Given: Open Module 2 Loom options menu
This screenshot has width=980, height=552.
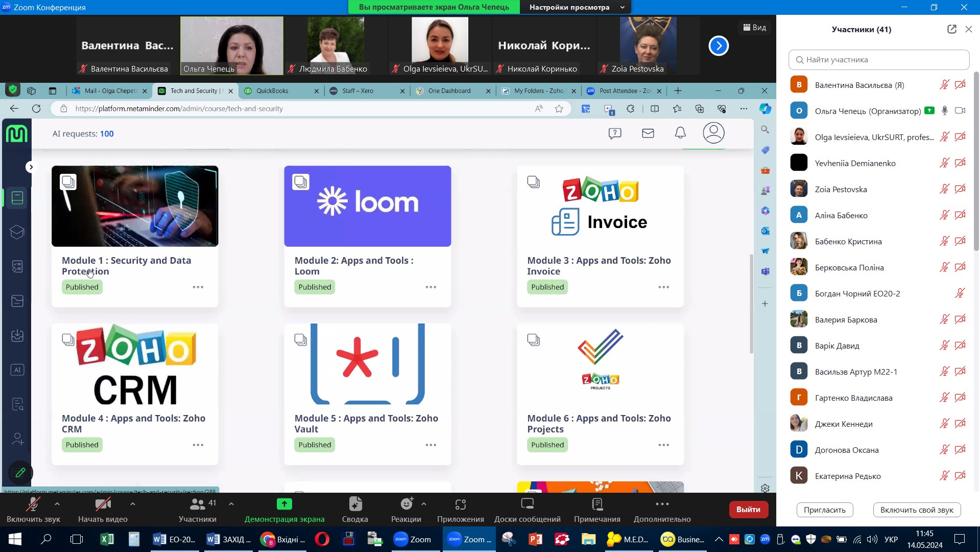Looking at the screenshot, I should (431, 287).
